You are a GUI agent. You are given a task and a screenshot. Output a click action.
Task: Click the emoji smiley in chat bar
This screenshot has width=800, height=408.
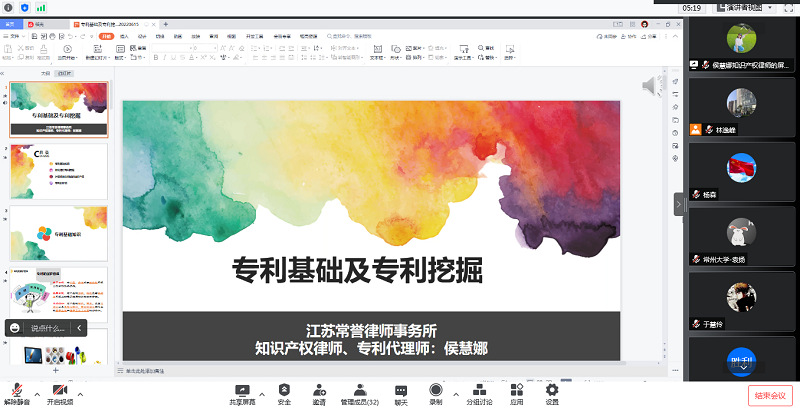tap(15, 328)
